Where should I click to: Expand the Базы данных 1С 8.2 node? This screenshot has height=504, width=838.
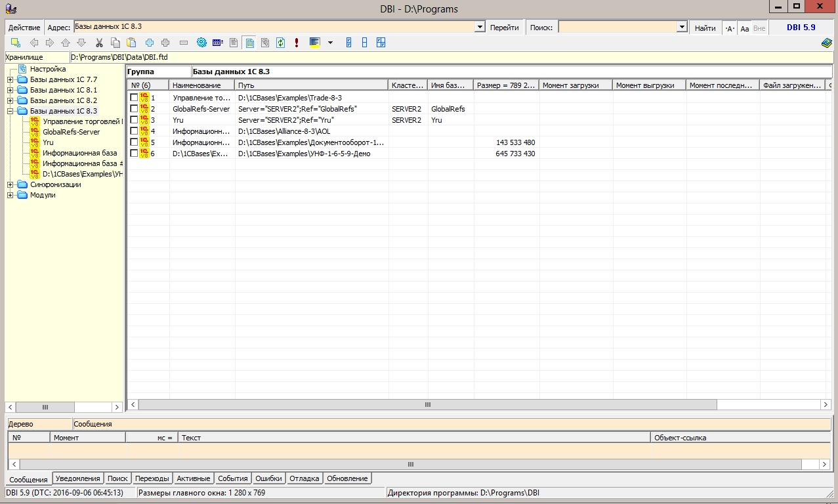pos(10,101)
